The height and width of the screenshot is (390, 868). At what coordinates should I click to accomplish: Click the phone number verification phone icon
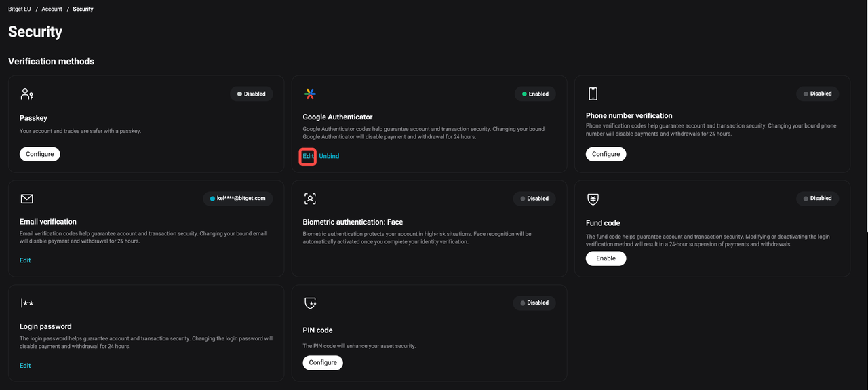593,94
